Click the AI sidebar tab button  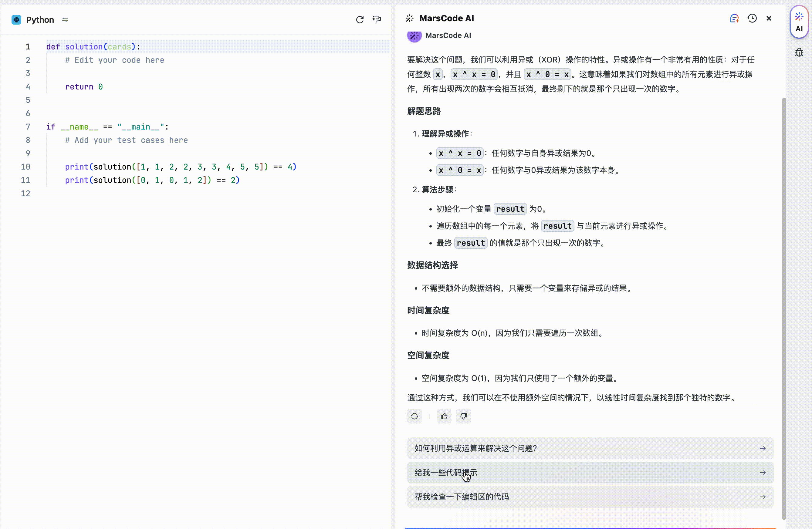(x=799, y=22)
